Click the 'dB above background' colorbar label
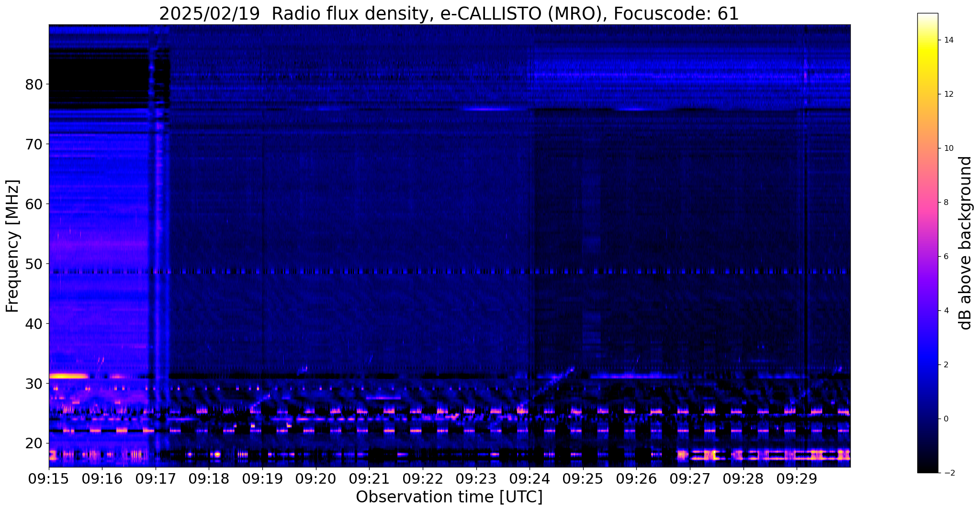This screenshot has height=511, width=980. (966, 243)
